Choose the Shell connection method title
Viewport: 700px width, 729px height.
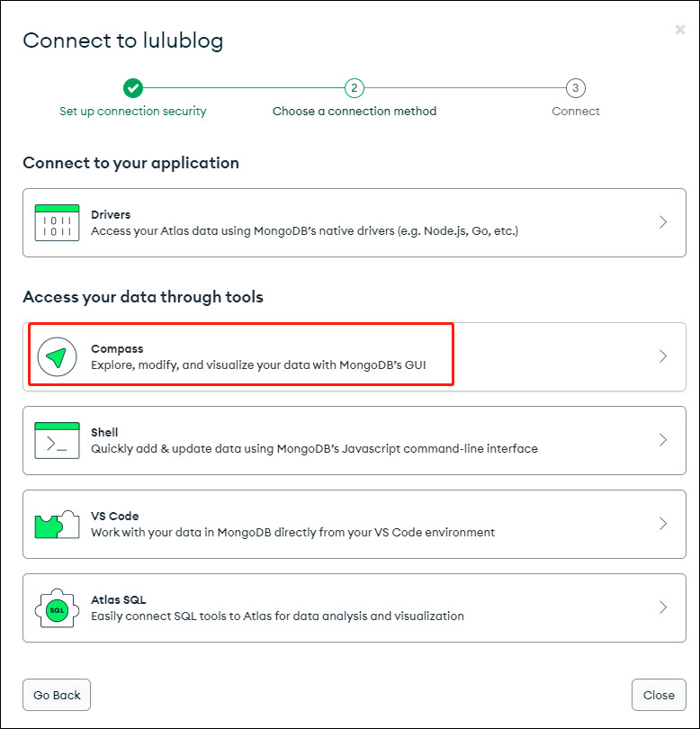104,432
